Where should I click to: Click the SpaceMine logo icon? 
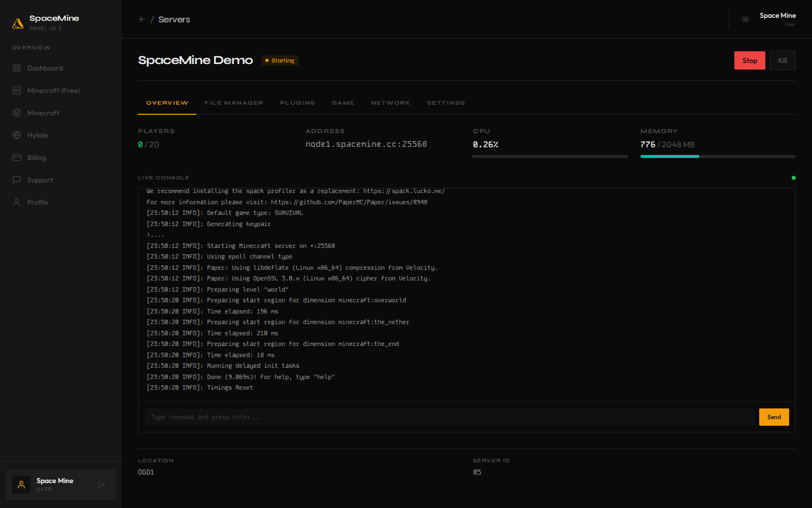tap(18, 23)
